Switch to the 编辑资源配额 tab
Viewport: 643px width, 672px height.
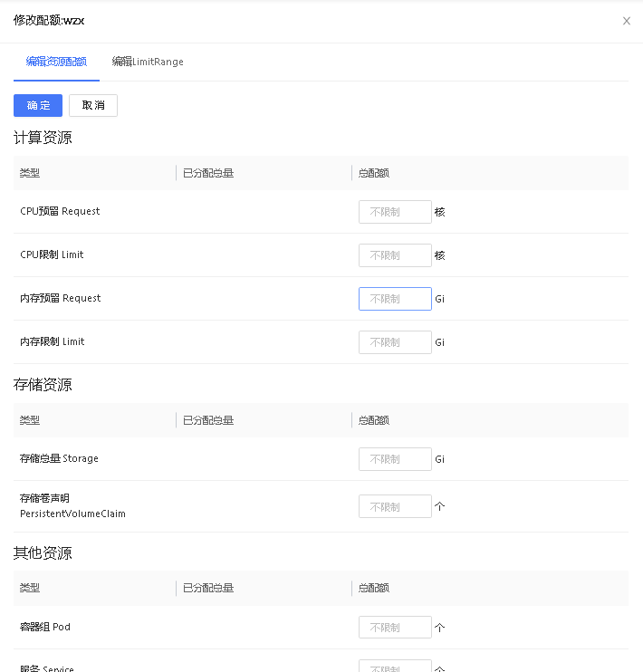[x=56, y=62]
